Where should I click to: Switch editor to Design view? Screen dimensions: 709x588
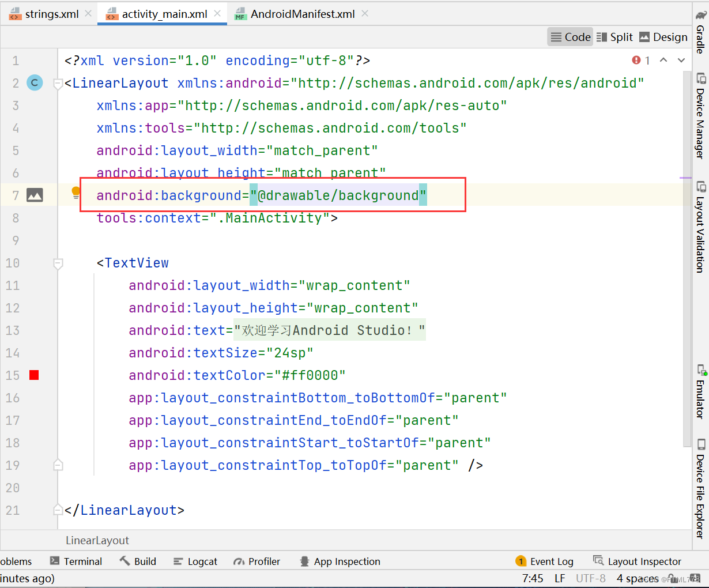pos(663,37)
